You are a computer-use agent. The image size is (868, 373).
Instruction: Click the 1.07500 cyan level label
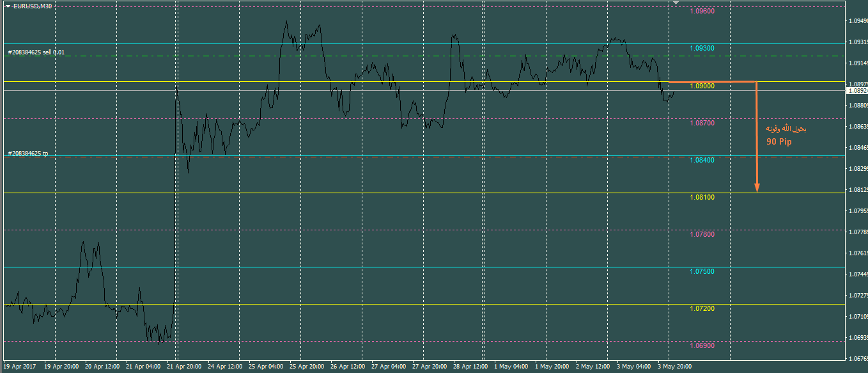tap(702, 271)
